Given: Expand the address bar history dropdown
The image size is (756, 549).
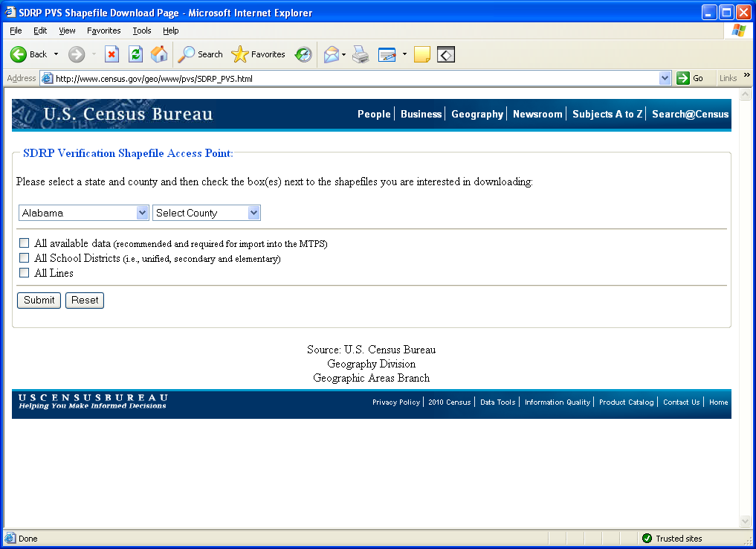Looking at the screenshot, I should [665, 78].
